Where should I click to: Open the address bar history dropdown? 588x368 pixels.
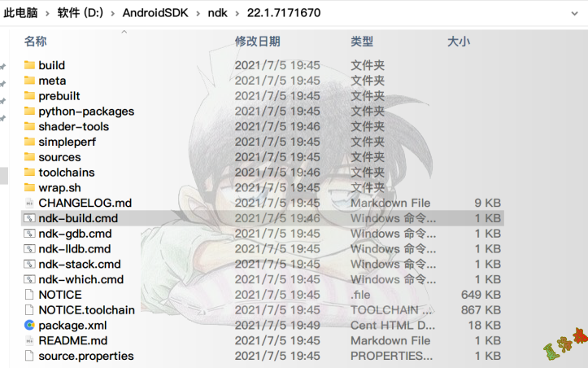(x=574, y=13)
